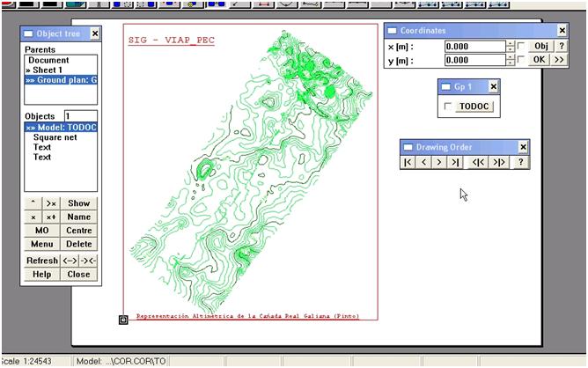Click the x [m] spinner arrows
Screen dimensions: 588x368
(510, 46)
